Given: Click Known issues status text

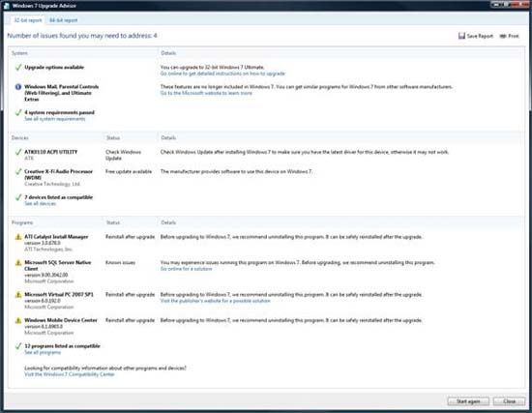Looking at the screenshot, I should [120, 263].
